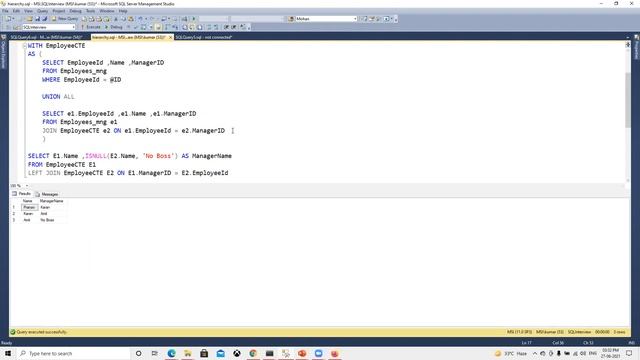
Task: Open the Object Explorer side panel
Action: pyautogui.click(x=4, y=51)
